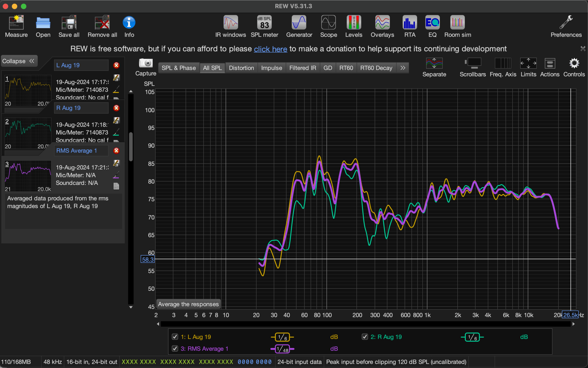
Task: Click the RMS Average 1 name field
Action: pyautogui.click(x=81, y=151)
